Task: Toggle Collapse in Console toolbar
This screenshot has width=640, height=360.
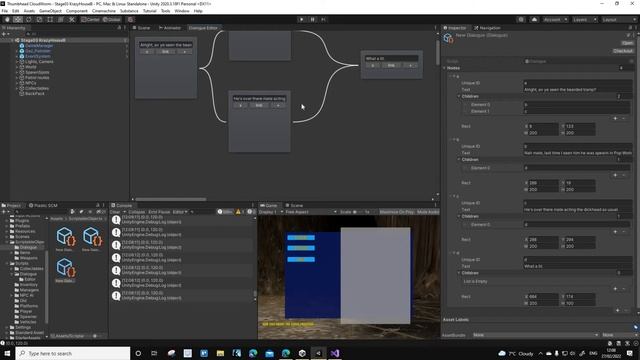Action: [x=137, y=212]
